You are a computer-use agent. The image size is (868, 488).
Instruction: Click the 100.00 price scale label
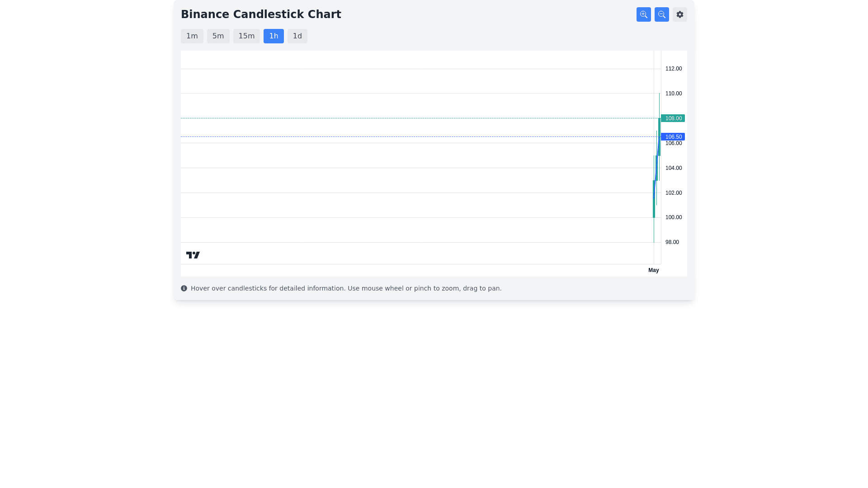click(673, 217)
